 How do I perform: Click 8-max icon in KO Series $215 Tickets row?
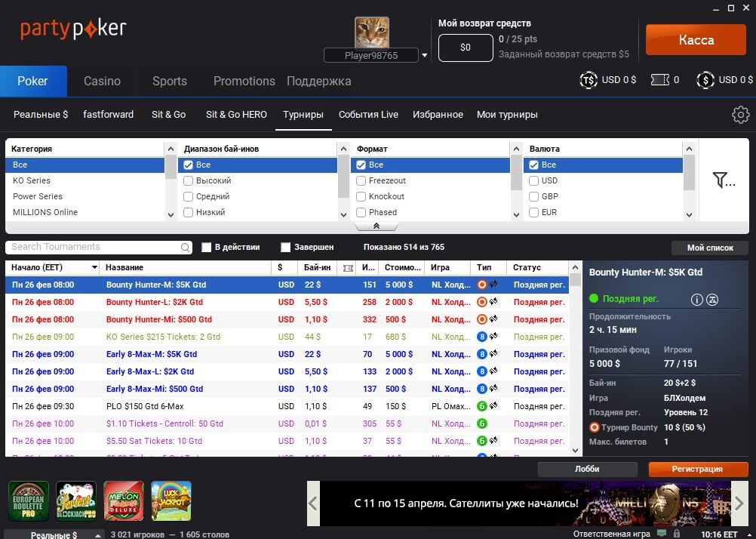481,337
